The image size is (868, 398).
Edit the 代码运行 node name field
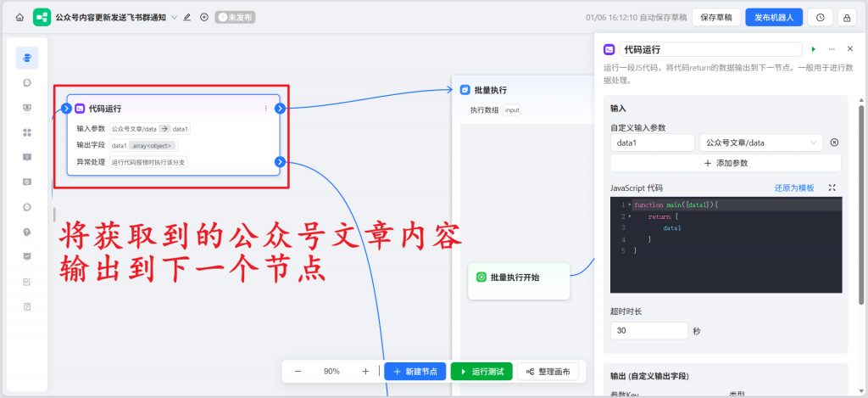[x=711, y=49]
